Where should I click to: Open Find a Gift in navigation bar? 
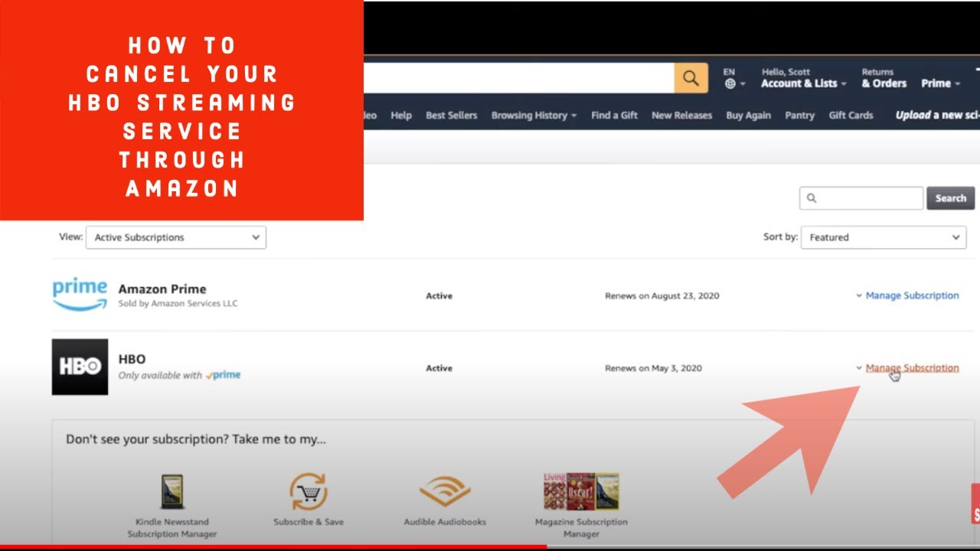click(614, 116)
